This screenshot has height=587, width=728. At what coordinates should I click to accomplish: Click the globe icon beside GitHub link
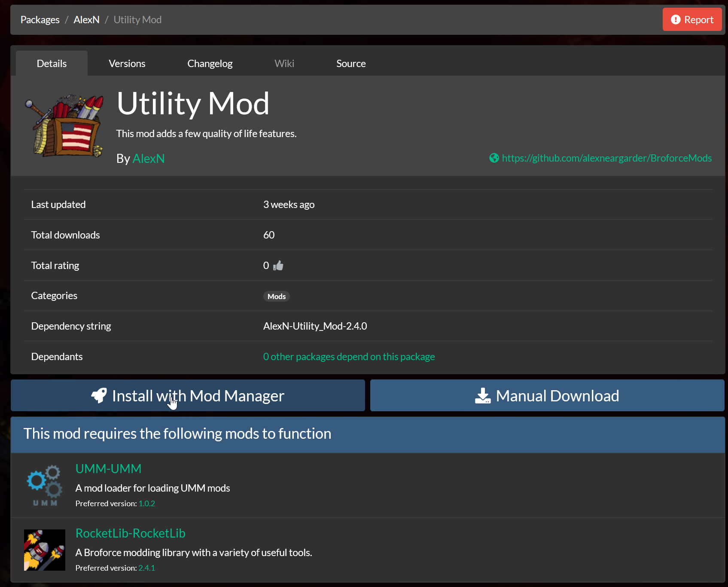click(x=494, y=158)
